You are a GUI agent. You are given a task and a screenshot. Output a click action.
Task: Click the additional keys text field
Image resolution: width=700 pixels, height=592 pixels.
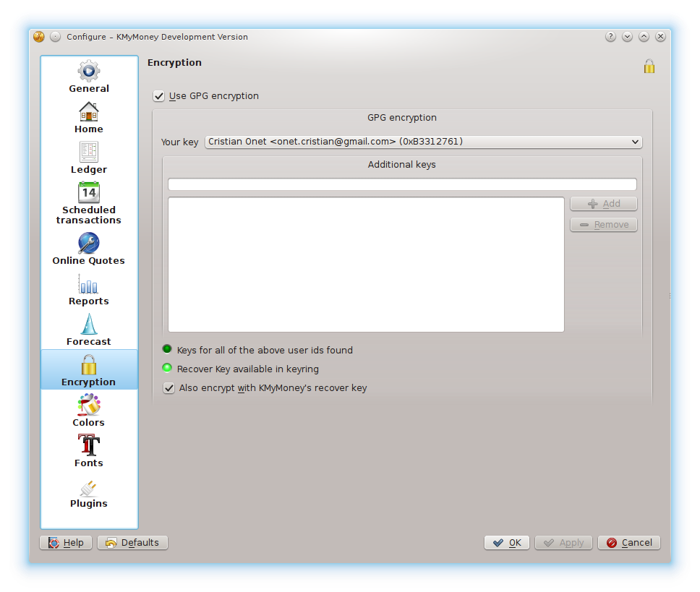click(x=402, y=184)
